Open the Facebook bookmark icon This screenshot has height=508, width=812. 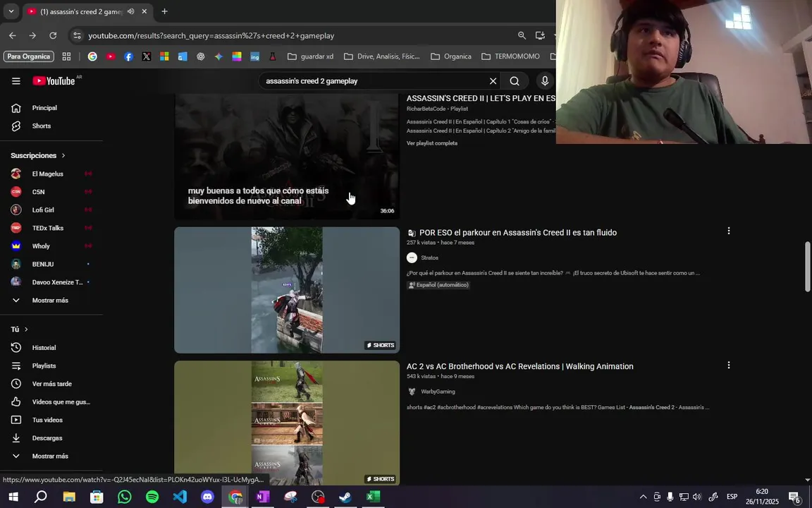pyautogui.click(x=128, y=56)
